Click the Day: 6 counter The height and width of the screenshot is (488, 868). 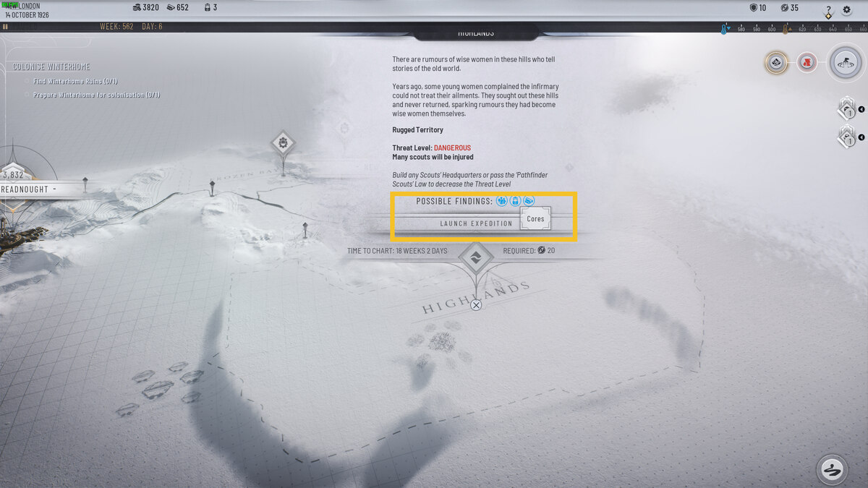(153, 27)
